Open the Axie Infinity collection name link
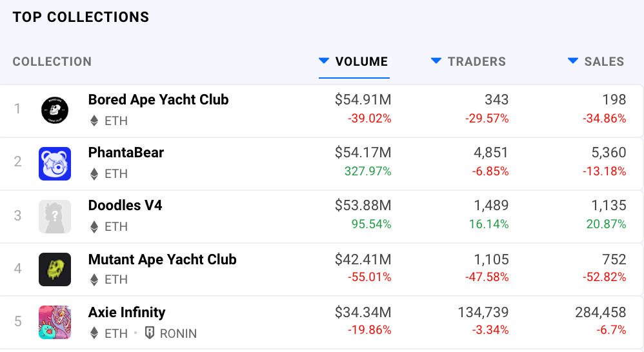The width and height of the screenshot is (644, 352). tap(126, 312)
